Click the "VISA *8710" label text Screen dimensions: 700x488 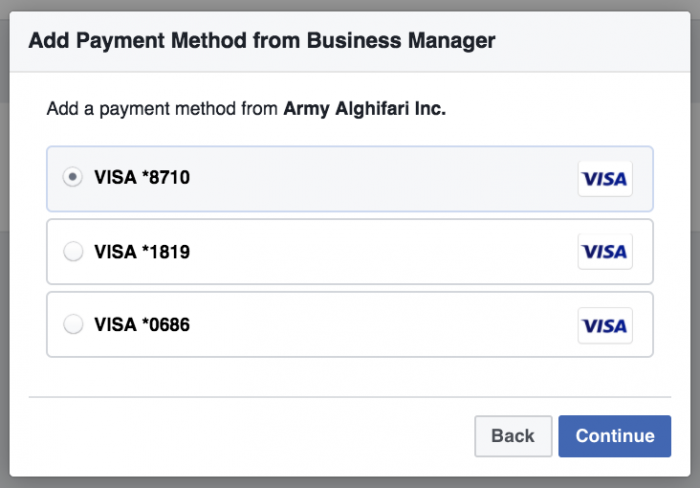click(142, 178)
